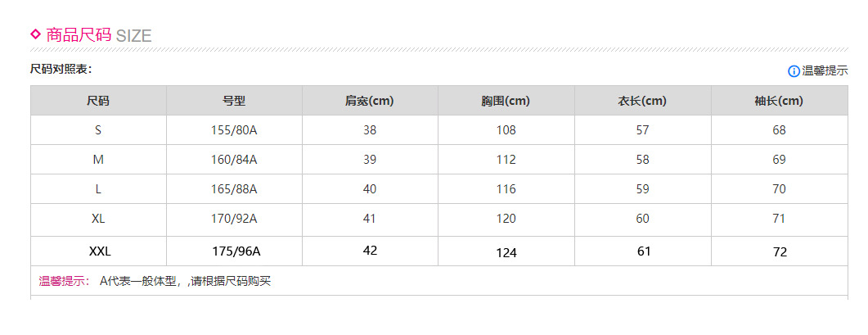868x335 pixels.
Task: Select the M size row label
Action: 98,160
